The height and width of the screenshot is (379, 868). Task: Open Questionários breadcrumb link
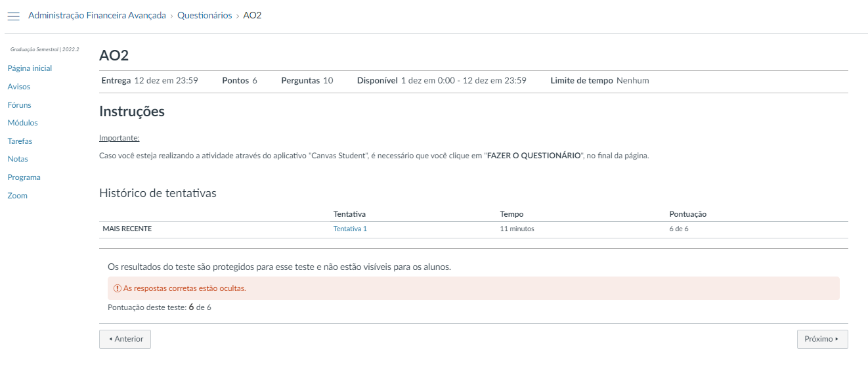tap(204, 15)
